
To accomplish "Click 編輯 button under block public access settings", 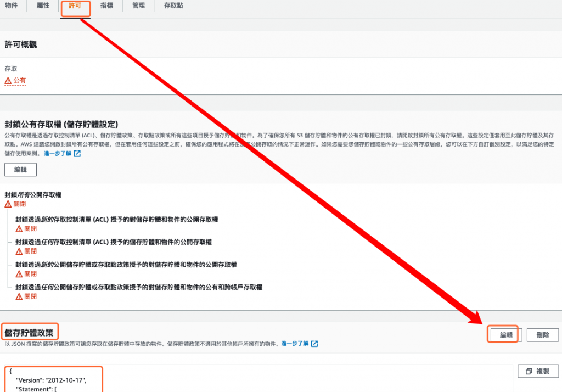I will pyautogui.click(x=20, y=170).
